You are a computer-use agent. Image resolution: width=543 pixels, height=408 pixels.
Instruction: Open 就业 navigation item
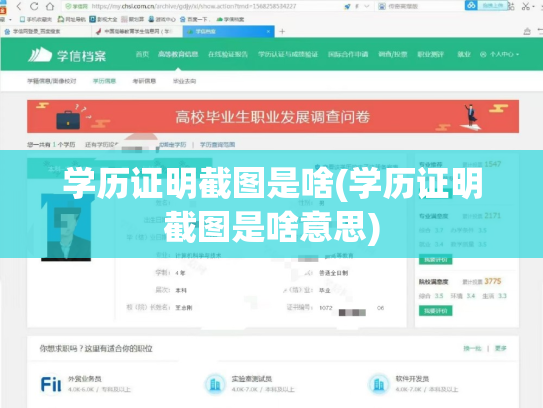[x=464, y=54]
